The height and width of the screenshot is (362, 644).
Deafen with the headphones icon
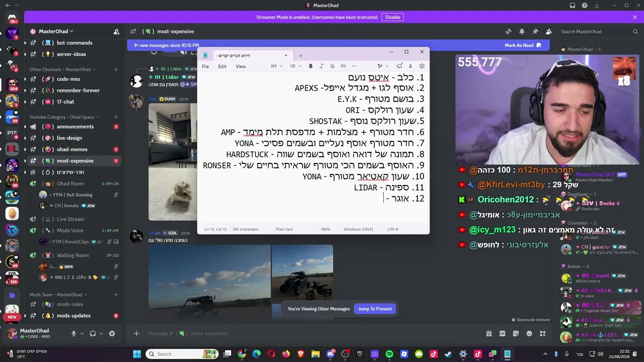tap(93, 333)
